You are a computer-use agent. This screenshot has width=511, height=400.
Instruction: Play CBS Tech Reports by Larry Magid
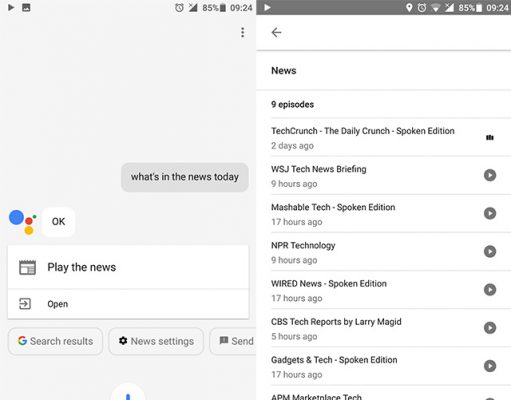(x=490, y=328)
